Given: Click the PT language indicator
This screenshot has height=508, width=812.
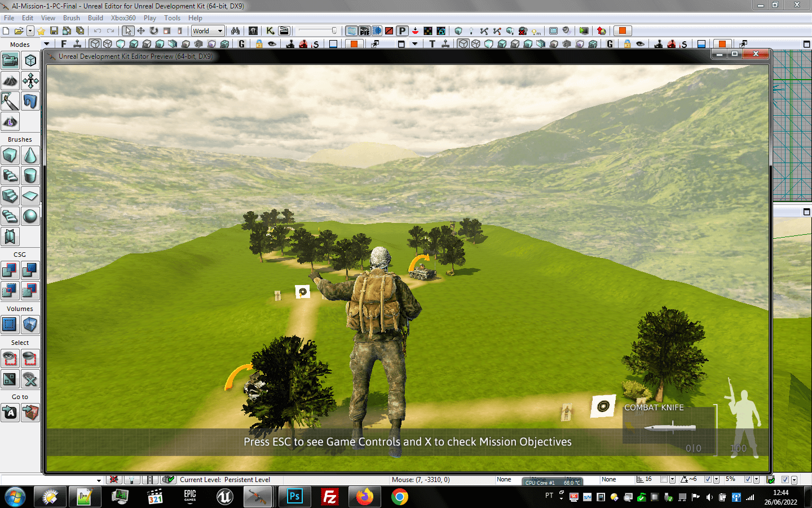Looking at the screenshot, I should coord(549,496).
